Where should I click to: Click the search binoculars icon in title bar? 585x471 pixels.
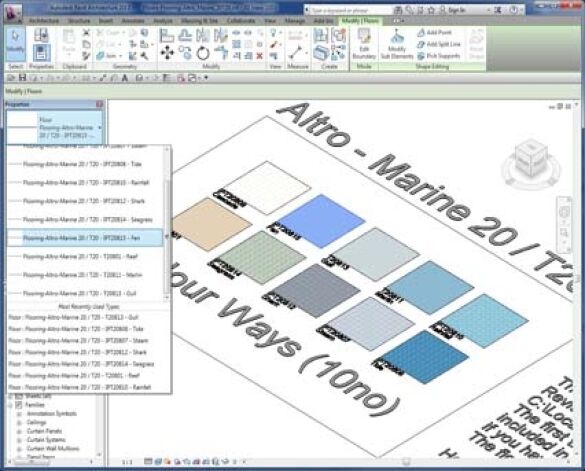[x=398, y=10]
